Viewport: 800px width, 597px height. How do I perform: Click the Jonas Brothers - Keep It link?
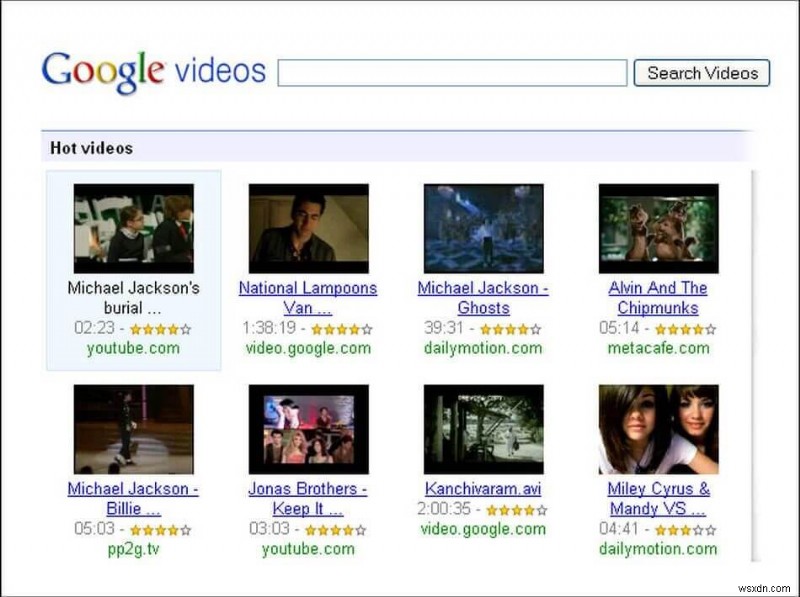coord(308,499)
